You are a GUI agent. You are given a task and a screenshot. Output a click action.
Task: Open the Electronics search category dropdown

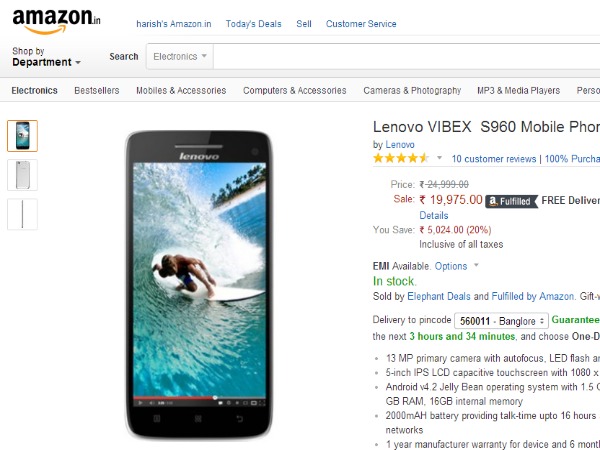(x=180, y=56)
